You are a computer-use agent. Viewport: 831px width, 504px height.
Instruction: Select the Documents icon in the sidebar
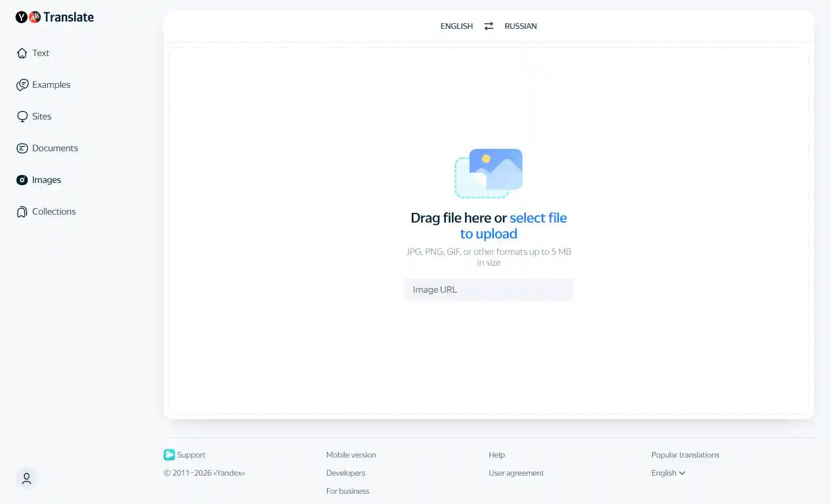coord(22,148)
